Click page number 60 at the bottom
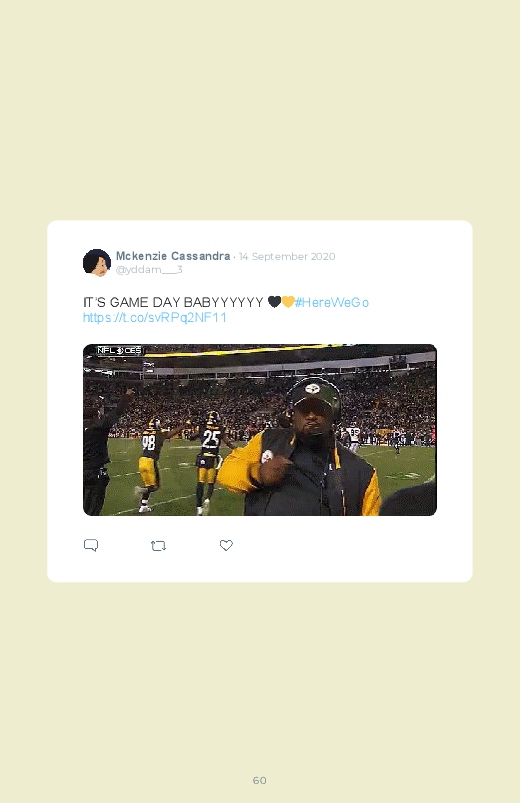This screenshot has width=520, height=803. click(260, 780)
